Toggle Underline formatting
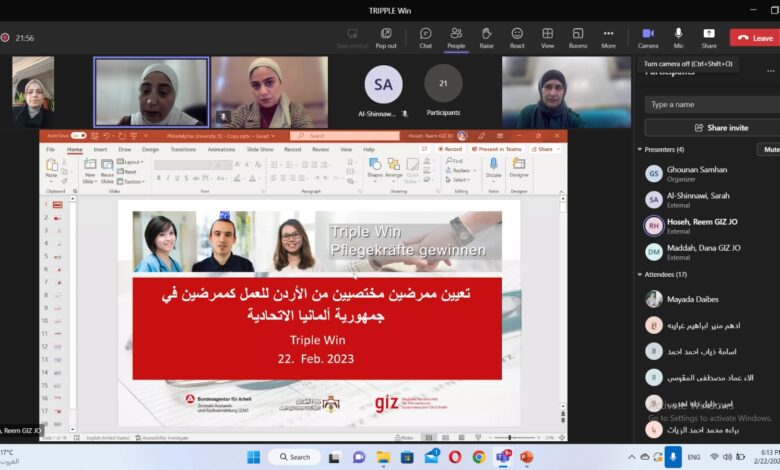This screenshot has height=470, width=780. (x=177, y=178)
